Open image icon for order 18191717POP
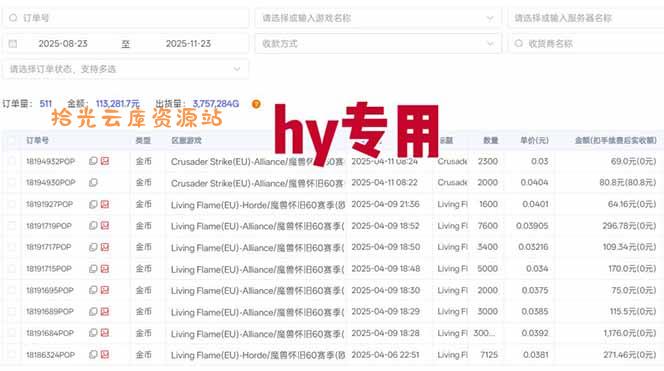 (105, 247)
